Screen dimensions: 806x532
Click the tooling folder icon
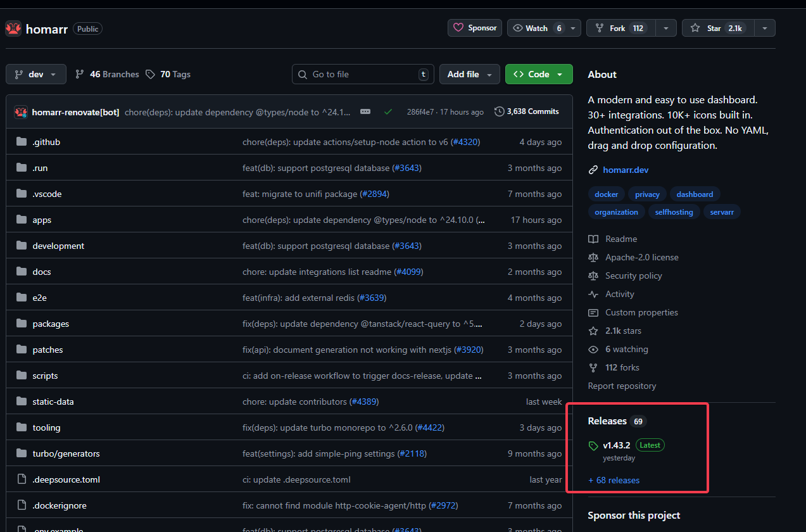(x=22, y=427)
